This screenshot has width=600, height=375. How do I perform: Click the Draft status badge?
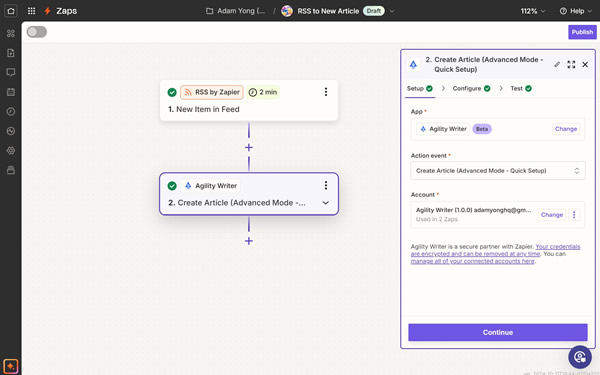point(373,11)
